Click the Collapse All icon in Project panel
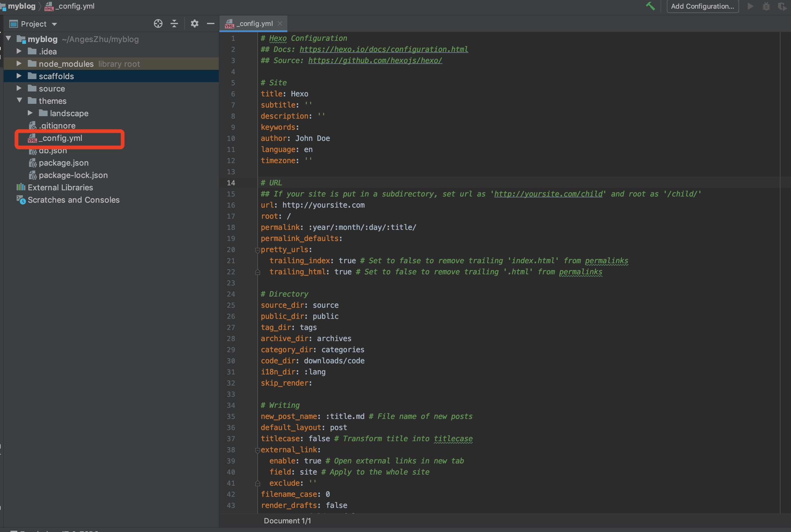The width and height of the screenshot is (791, 532). tap(174, 23)
